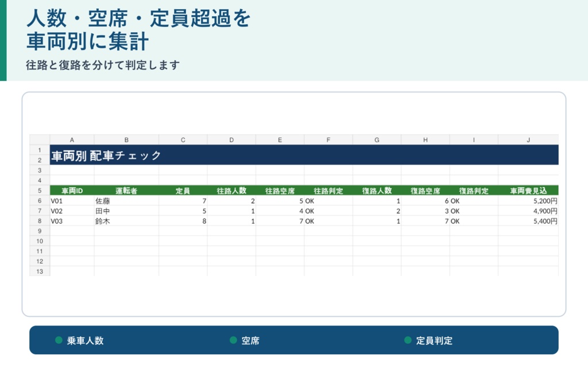
Task: Select column D header
Action: (x=231, y=140)
